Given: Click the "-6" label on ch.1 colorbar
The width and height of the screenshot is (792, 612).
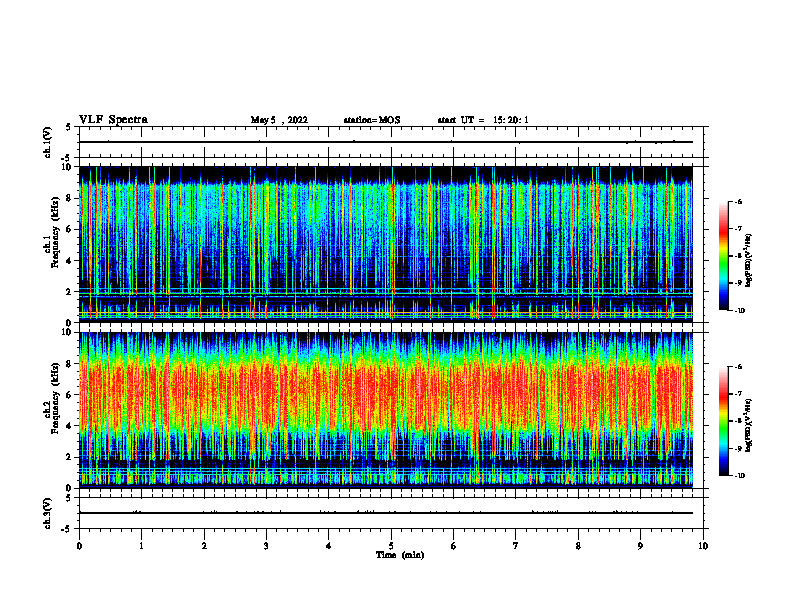Looking at the screenshot, I should pyautogui.click(x=738, y=201).
